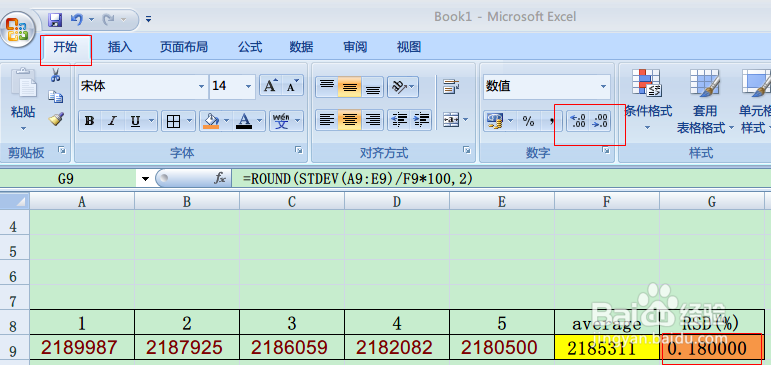Screen dimensions: 771x365
Task: Open the undo history dropdown arrow
Action: click(91, 20)
